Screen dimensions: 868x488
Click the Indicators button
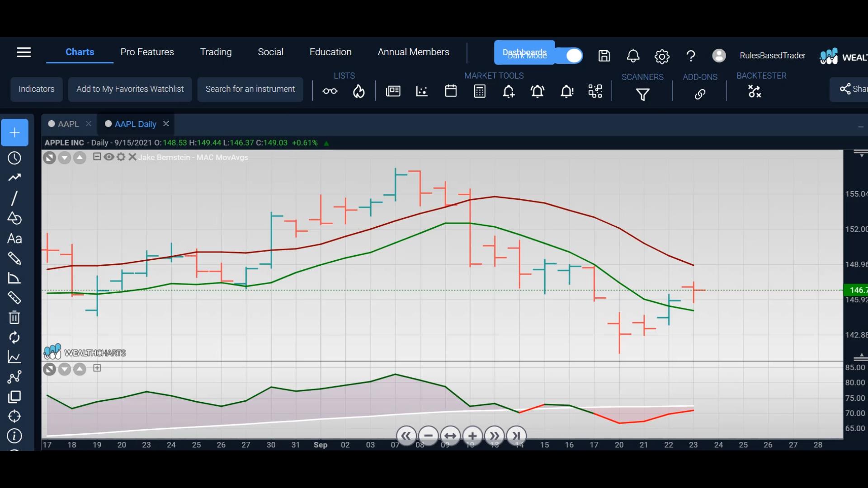point(37,89)
